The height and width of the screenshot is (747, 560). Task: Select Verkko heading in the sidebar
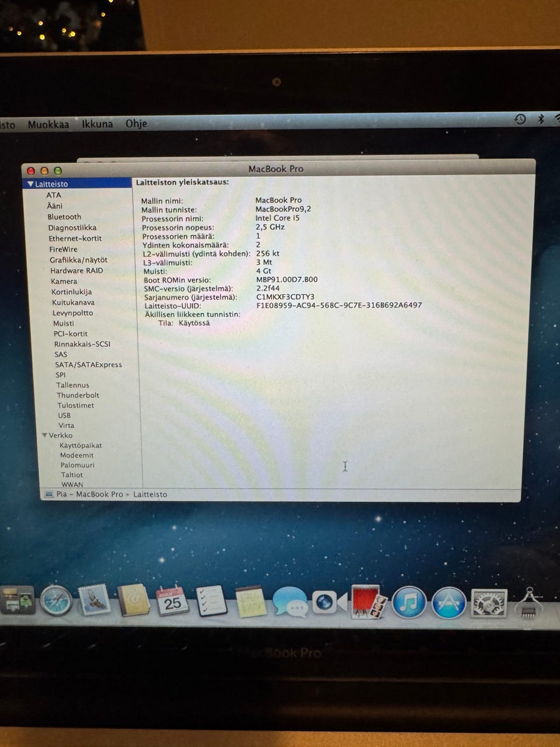[x=61, y=435]
